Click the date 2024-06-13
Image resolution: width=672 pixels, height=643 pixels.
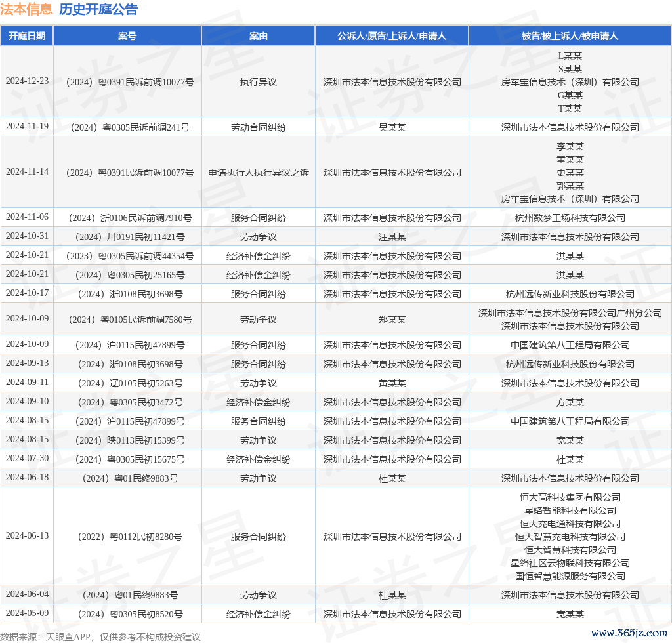(x=27, y=536)
